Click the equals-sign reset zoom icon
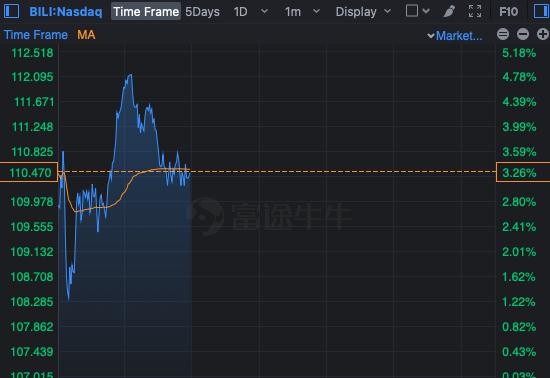Viewport: 550px width, 378px height. point(503,34)
